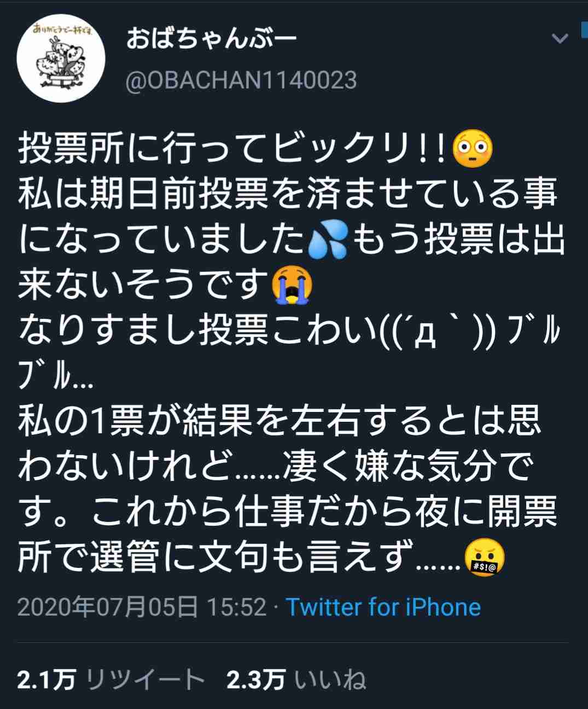This screenshot has height=709, width=588.
Task: Open the Twitter for iPhone source link
Action: pos(383,607)
